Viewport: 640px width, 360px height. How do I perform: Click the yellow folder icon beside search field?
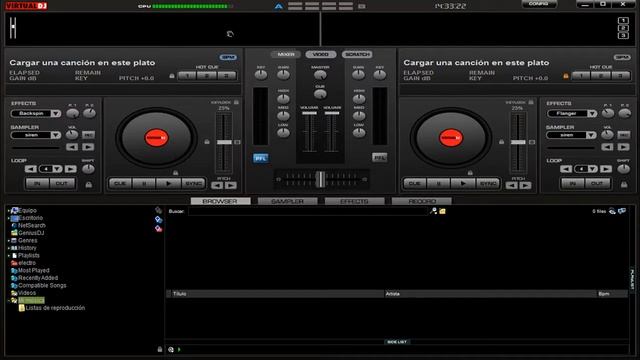(442, 211)
